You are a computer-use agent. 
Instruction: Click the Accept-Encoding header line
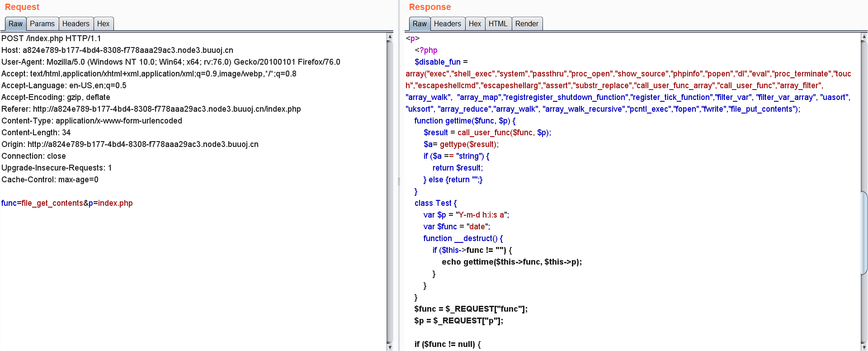click(x=56, y=97)
